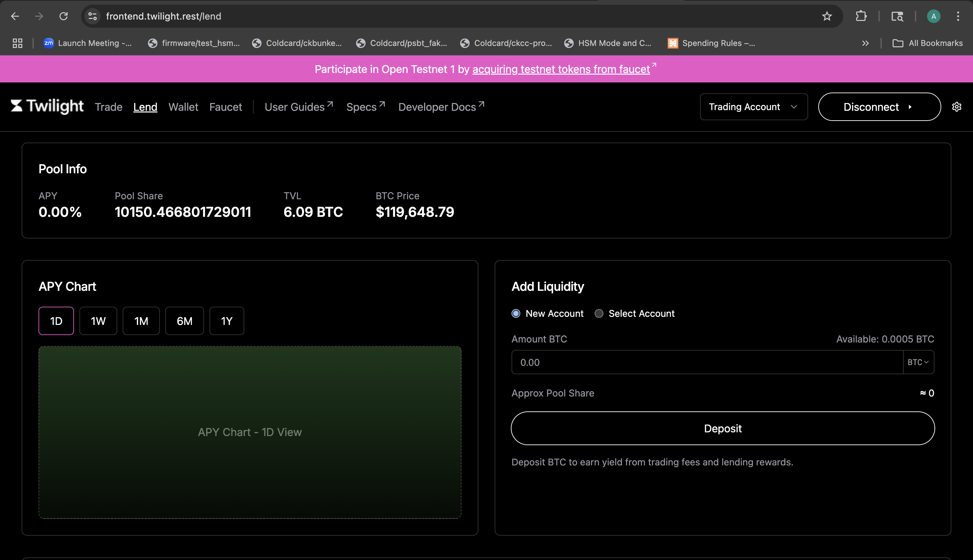Switch APY chart to 1W view

click(98, 321)
